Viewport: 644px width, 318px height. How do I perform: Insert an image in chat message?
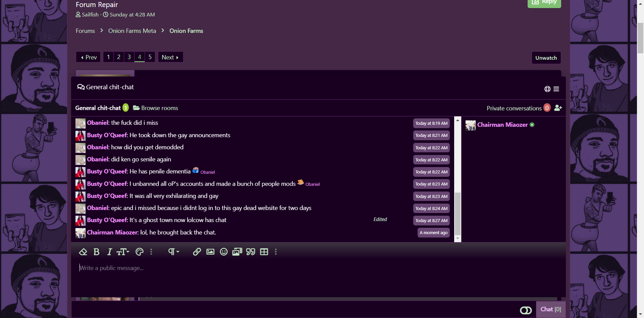[210, 252]
